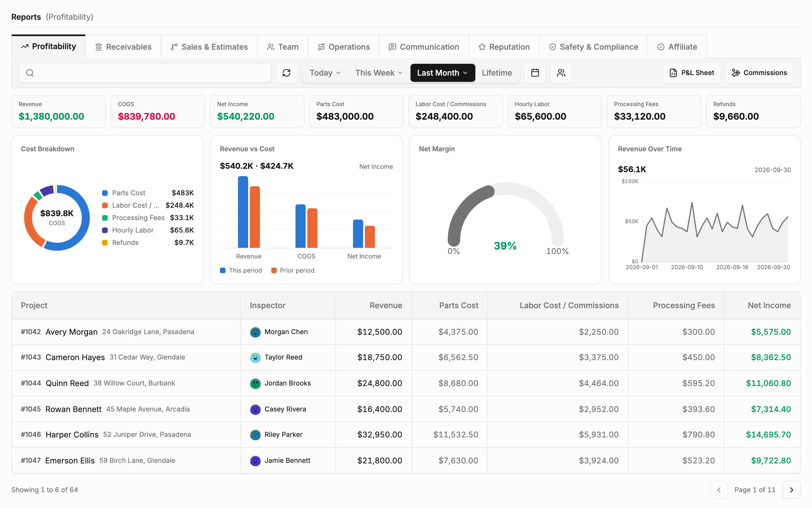Open the P&L Sheet report

click(692, 73)
